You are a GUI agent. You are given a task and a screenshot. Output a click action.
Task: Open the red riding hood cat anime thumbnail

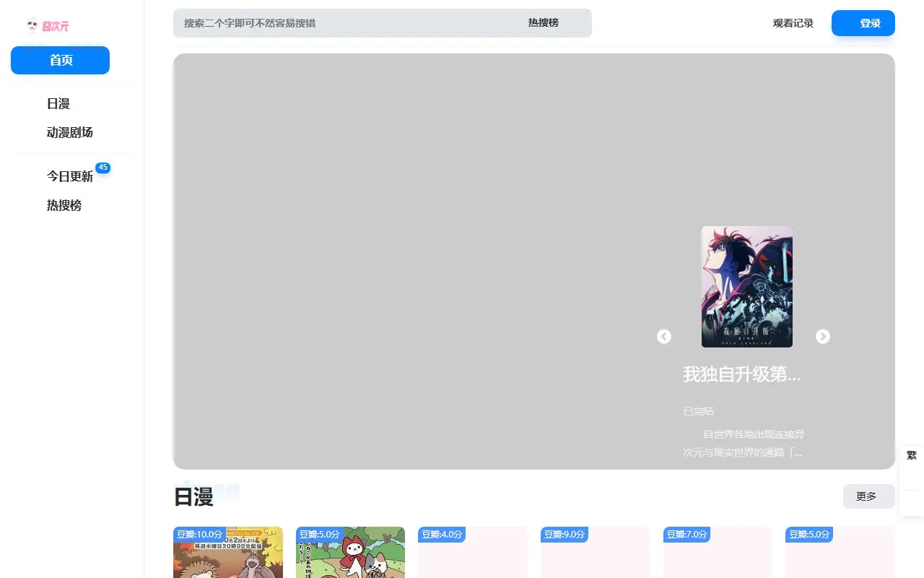350,555
